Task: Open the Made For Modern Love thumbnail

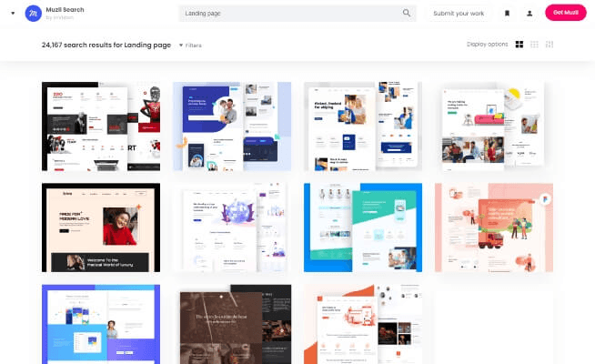Action: [x=101, y=227]
